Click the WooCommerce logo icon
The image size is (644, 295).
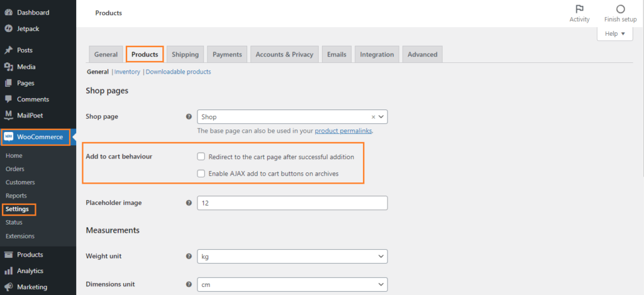click(x=9, y=137)
